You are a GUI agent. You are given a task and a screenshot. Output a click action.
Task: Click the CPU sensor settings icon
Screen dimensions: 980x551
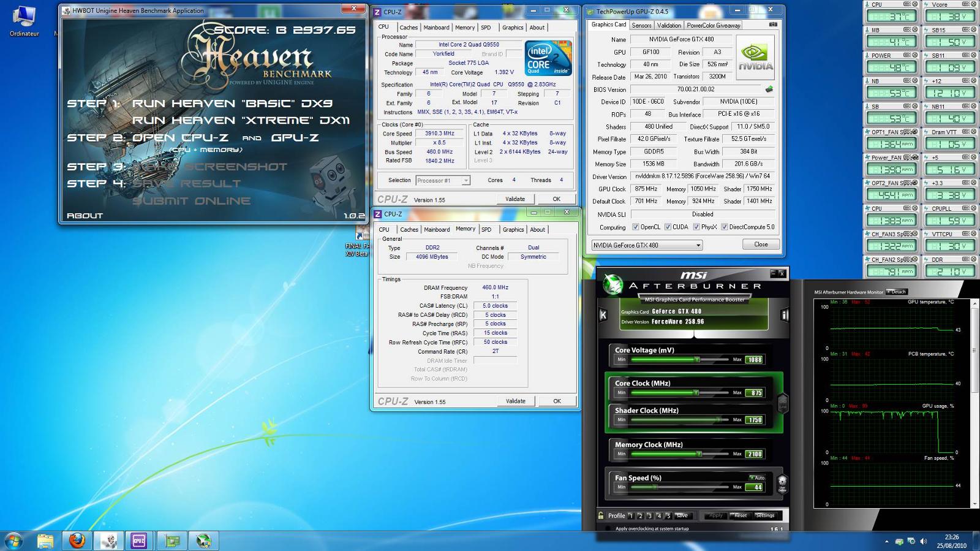click(x=908, y=4)
